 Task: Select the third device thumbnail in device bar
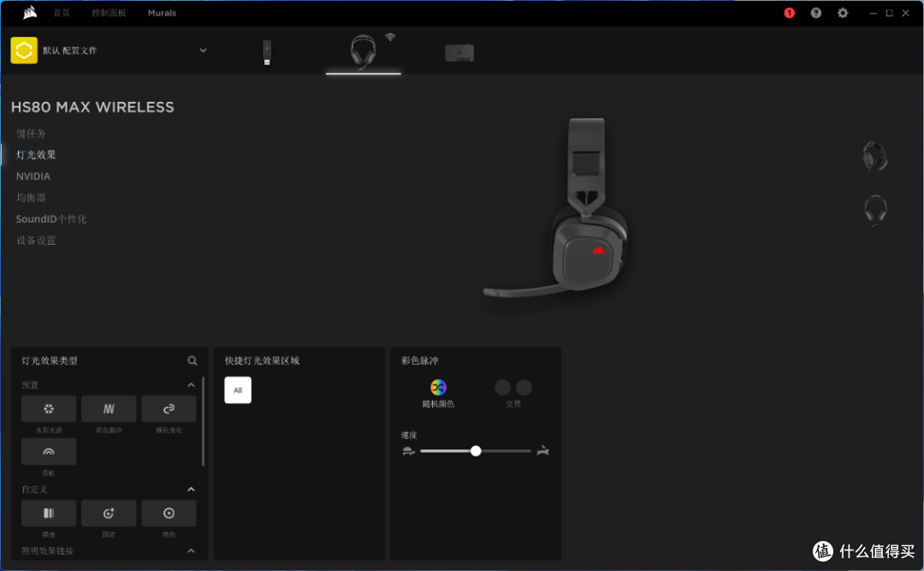pos(459,52)
